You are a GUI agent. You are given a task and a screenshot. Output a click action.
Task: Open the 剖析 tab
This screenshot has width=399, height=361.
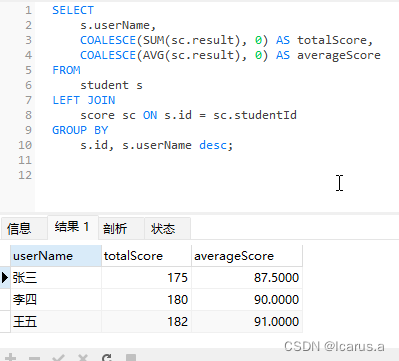point(121,229)
